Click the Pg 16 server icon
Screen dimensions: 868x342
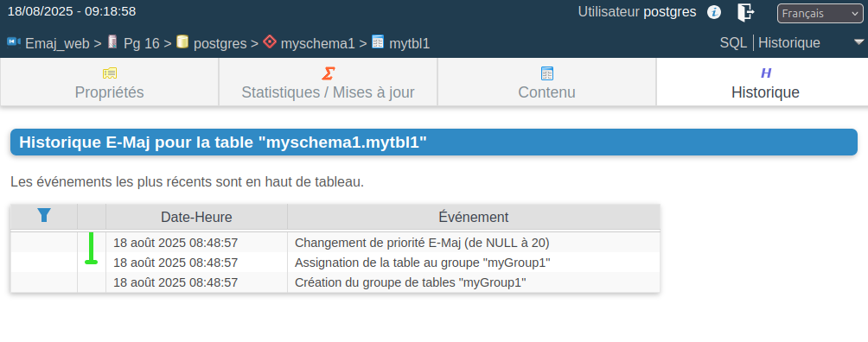(x=113, y=42)
